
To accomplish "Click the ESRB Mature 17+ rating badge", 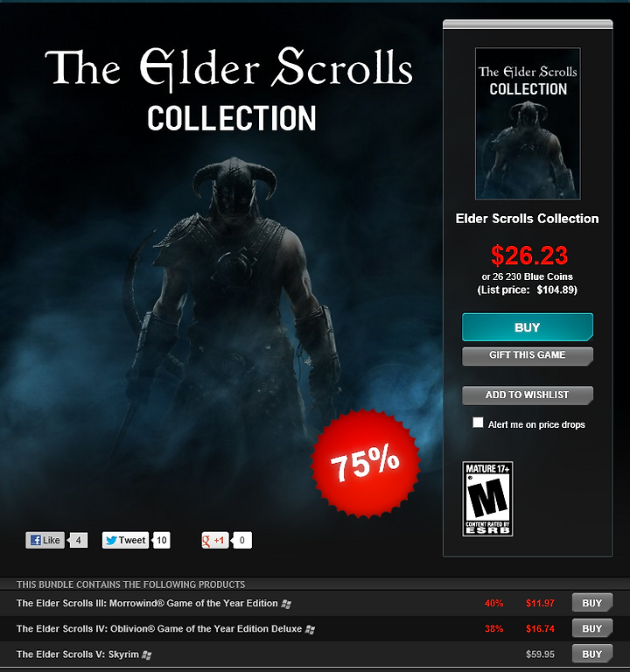I will point(487,499).
